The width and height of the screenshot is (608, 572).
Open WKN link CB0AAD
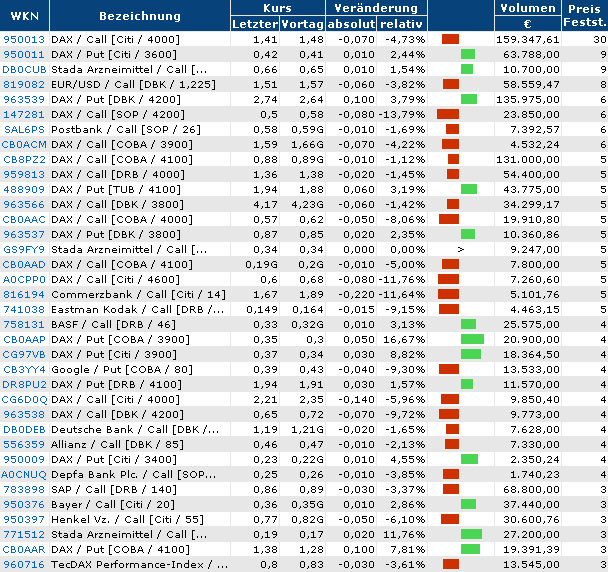coord(24,264)
